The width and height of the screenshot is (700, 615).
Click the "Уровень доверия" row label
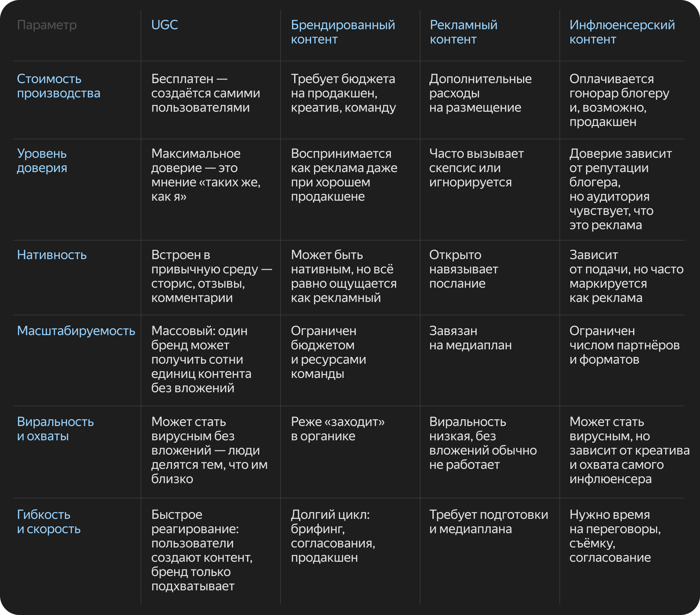click(42, 161)
